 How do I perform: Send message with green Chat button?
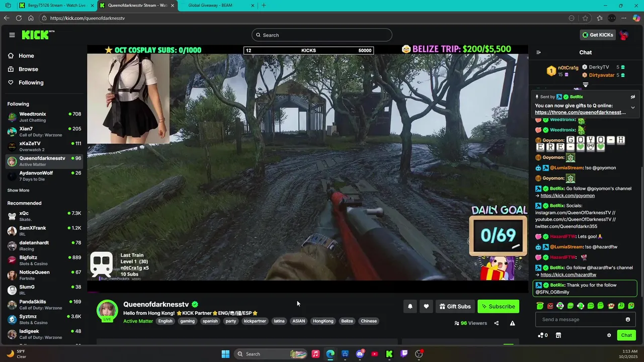[626, 335]
